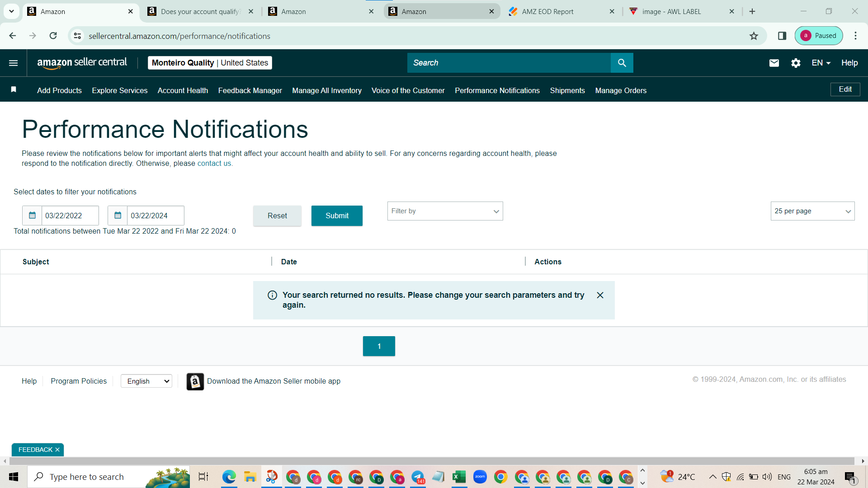Click the Edit button in nav bar

pyautogui.click(x=845, y=89)
